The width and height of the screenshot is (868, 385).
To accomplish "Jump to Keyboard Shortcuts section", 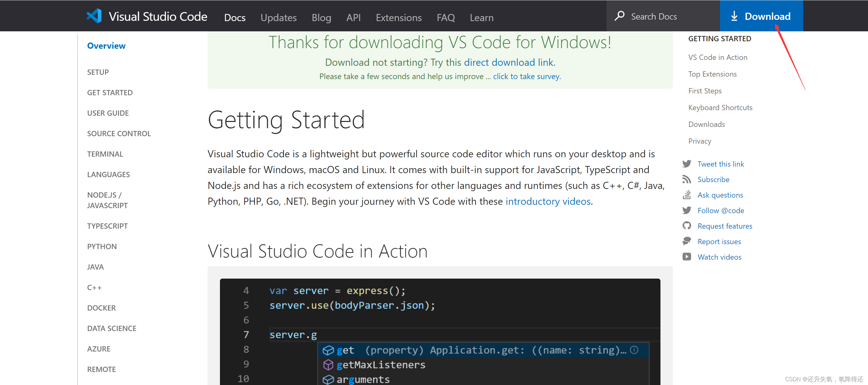I will point(720,108).
